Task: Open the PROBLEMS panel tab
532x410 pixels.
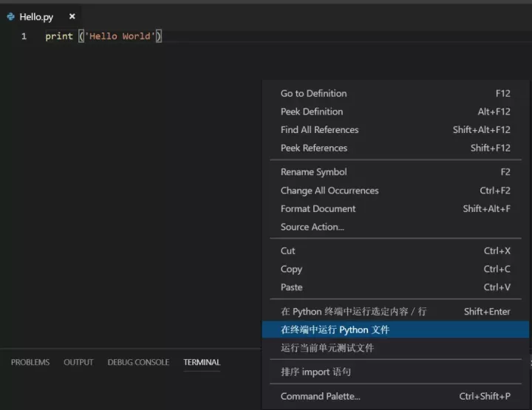Action: pyautogui.click(x=30, y=363)
